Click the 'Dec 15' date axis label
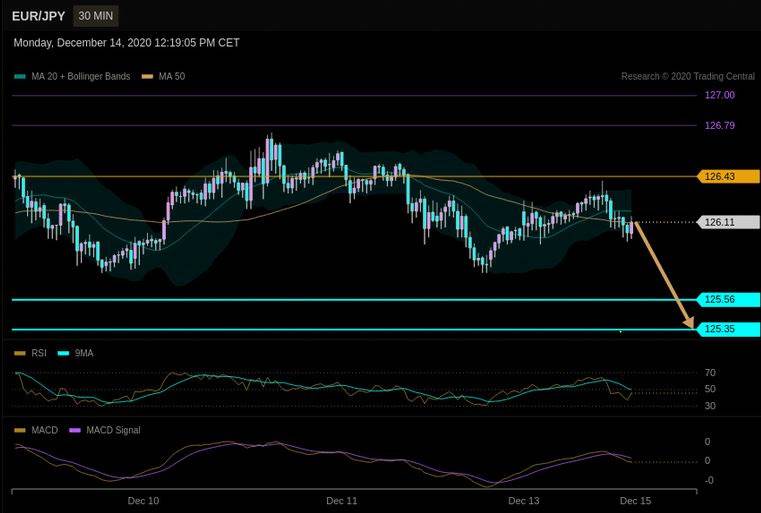This screenshot has width=761, height=513. tap(635, 501)
